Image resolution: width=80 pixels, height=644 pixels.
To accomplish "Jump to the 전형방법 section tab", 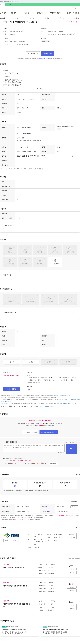I will click(62, 18).
